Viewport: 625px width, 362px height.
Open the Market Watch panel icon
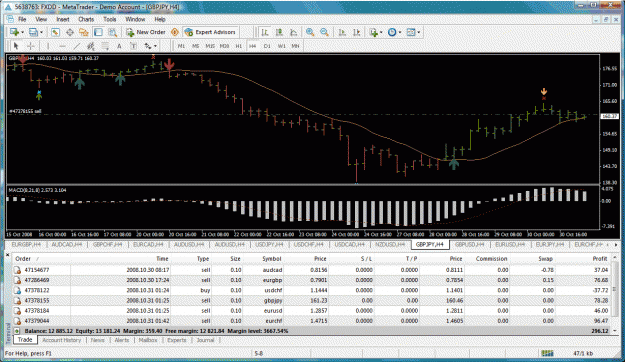(x=55, y=32)
